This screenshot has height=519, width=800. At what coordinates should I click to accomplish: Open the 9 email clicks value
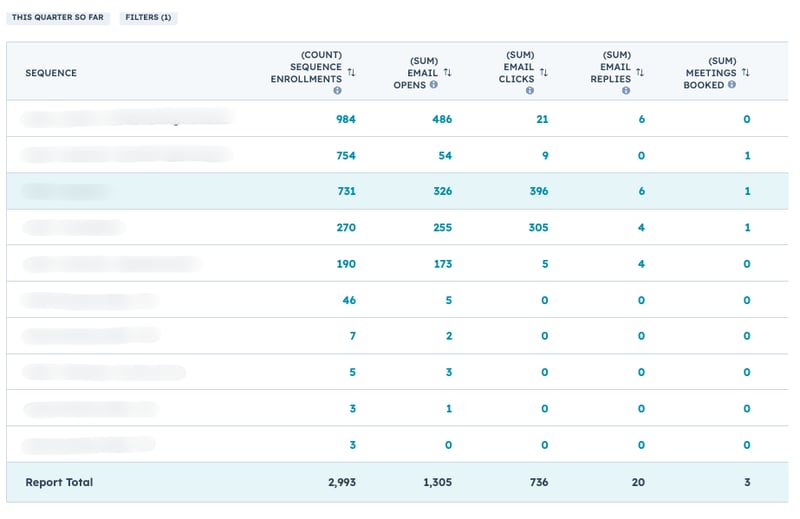pyautogui.click(x=545, y=156)
